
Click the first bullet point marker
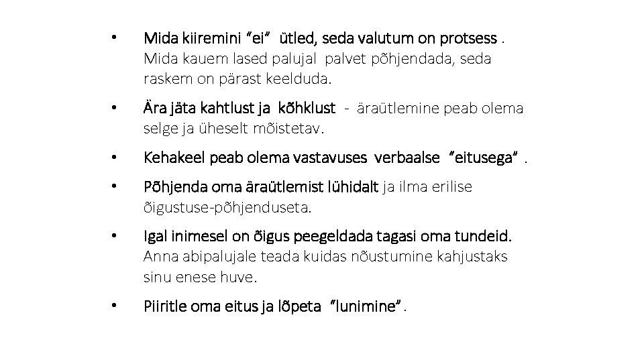tap(115, 36)
